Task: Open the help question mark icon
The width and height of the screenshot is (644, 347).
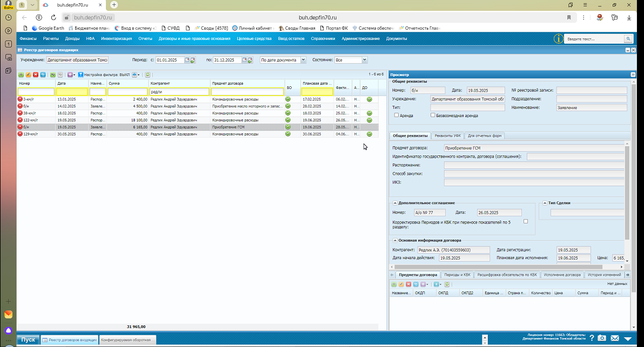Action: click(592, 338)
